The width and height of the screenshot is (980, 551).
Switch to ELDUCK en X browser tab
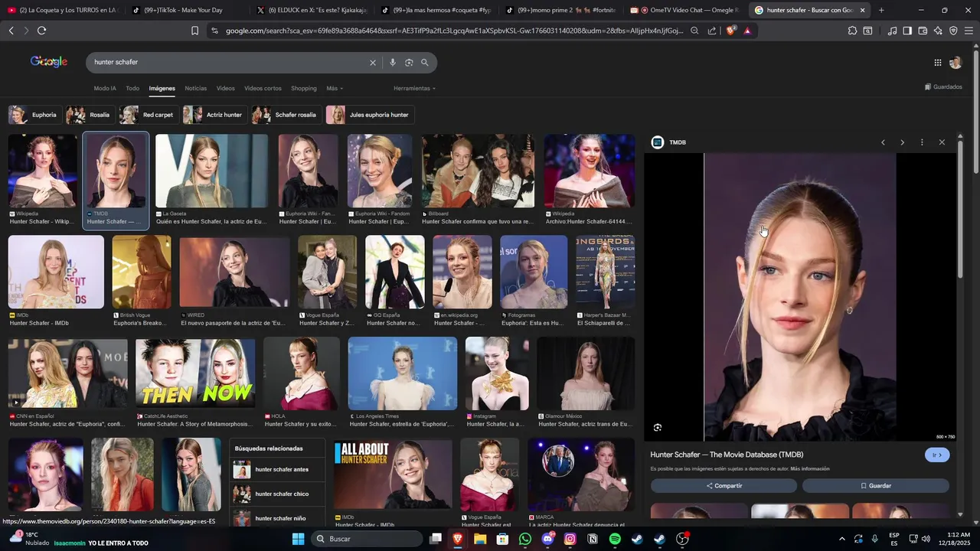312,10
